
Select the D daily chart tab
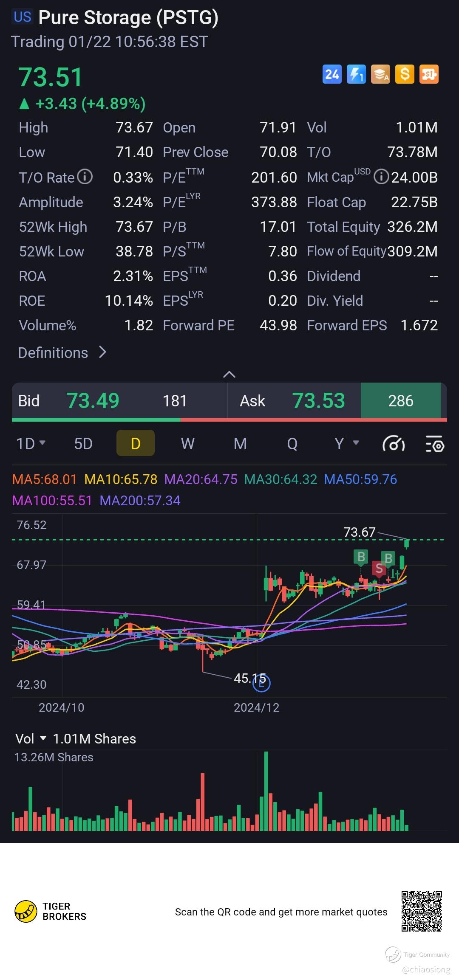(136, 443)
